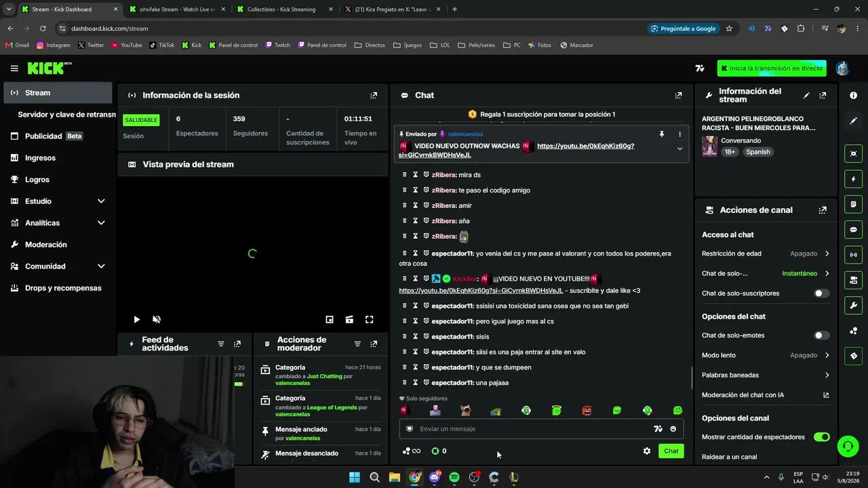Viewport: 868px width, 488px height.
Task: Pop out the Acciones de moderador panel
Action: [x=374, y=344]
